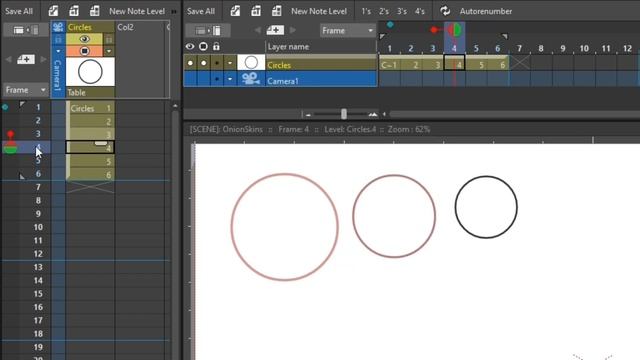640x360 pixels.
Task: Toggle xsheet/timeline view in xsheet panel
Action: [x=26, y=30]
